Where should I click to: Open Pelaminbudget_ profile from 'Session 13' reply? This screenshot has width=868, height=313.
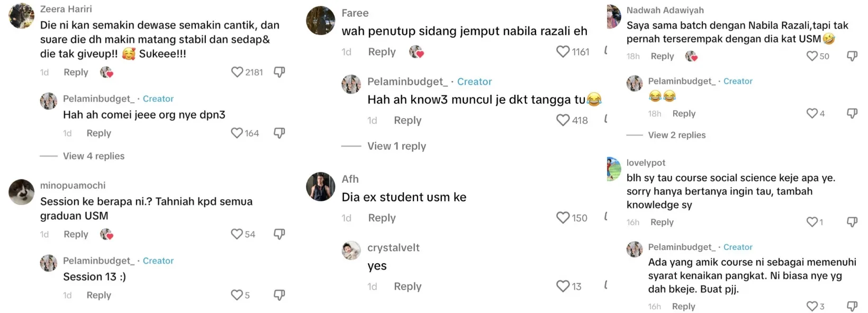tap(100, 261)
